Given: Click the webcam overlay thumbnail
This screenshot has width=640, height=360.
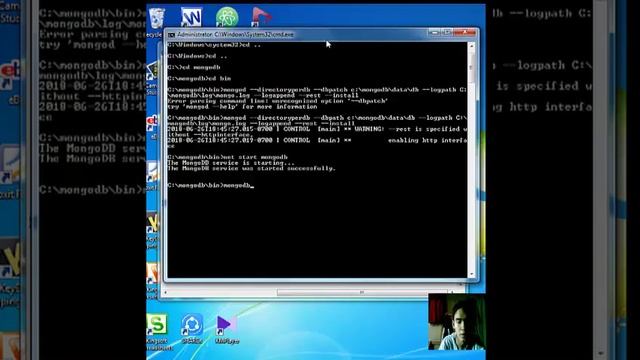Looking at the screenshot, I should [457, 322].
